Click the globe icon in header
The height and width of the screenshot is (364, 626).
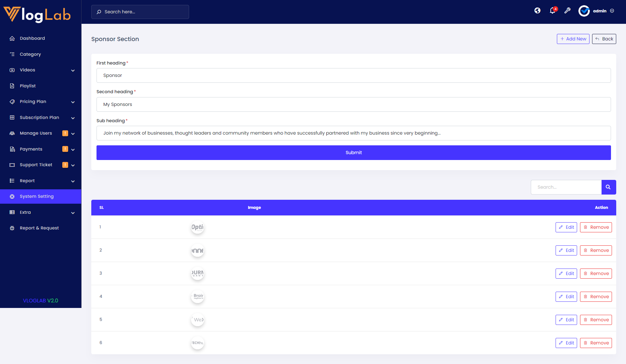[537, 11]
